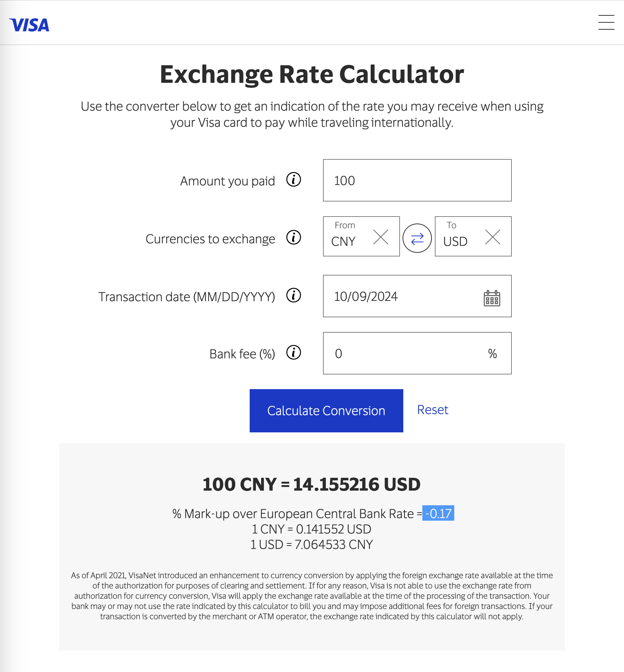The height and width of the screenshot is (672, 624).
Task: Show info for Transaction date
Action: coord(294,295)
